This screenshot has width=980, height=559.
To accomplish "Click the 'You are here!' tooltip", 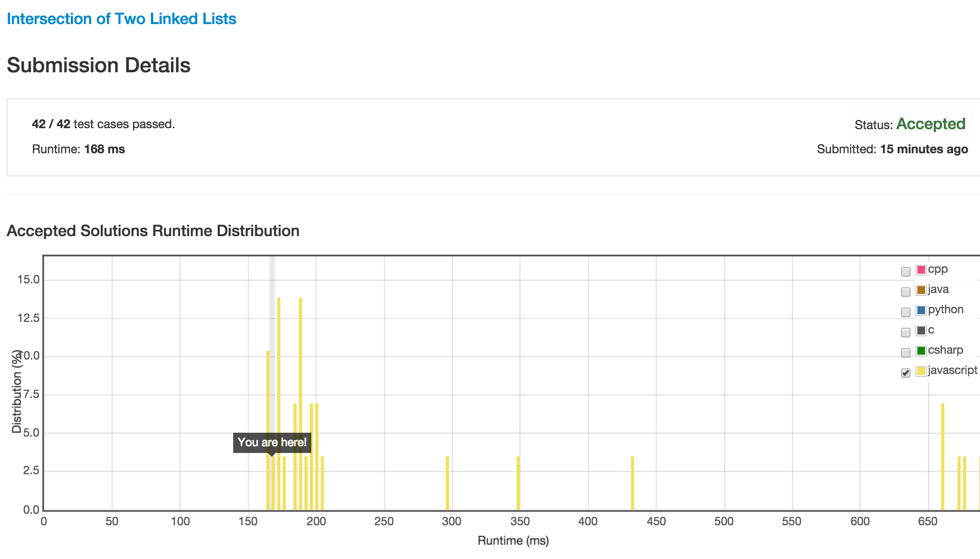I will click(x=272, y=442).
